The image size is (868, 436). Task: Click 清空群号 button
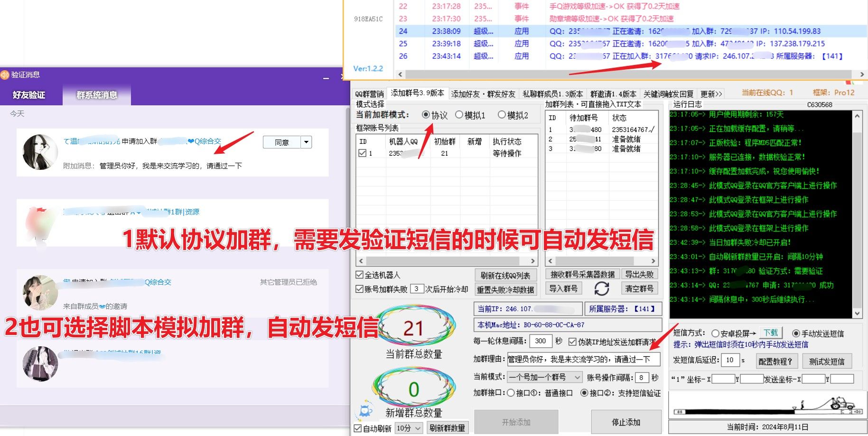tap(639, 288)
